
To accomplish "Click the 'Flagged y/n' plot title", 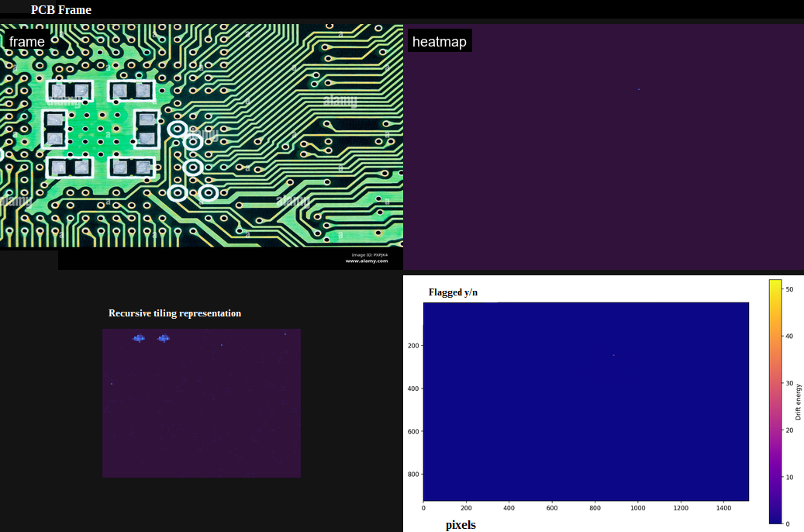I will point(453,292).
